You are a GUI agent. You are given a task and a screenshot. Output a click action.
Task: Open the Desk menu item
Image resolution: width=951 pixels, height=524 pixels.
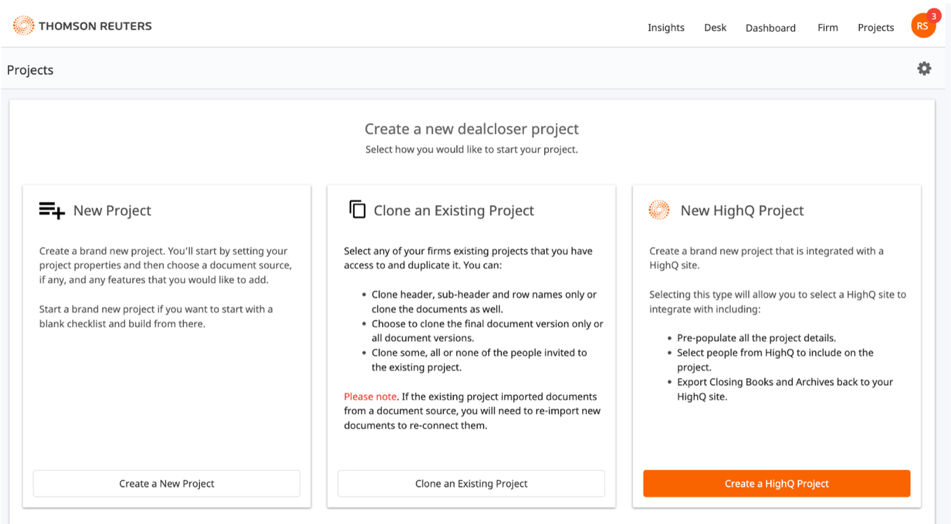coord(715,27)
